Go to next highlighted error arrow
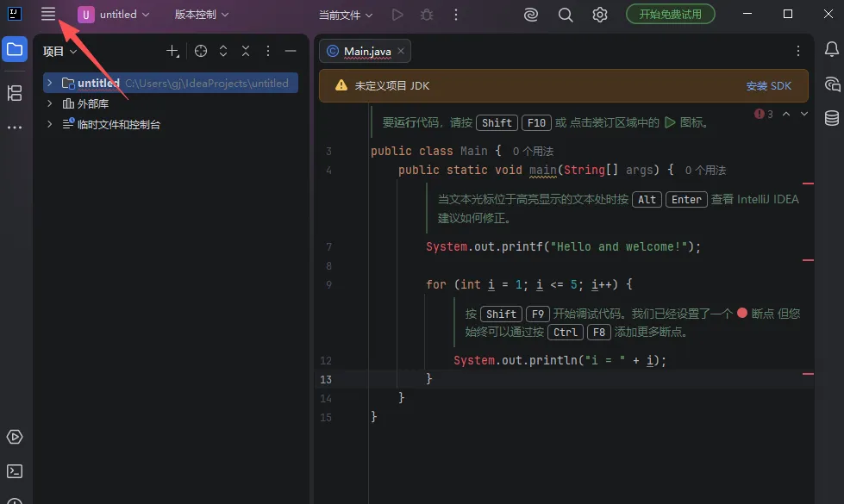The height and width of the screenshot is (504, 844). point(804,114)
